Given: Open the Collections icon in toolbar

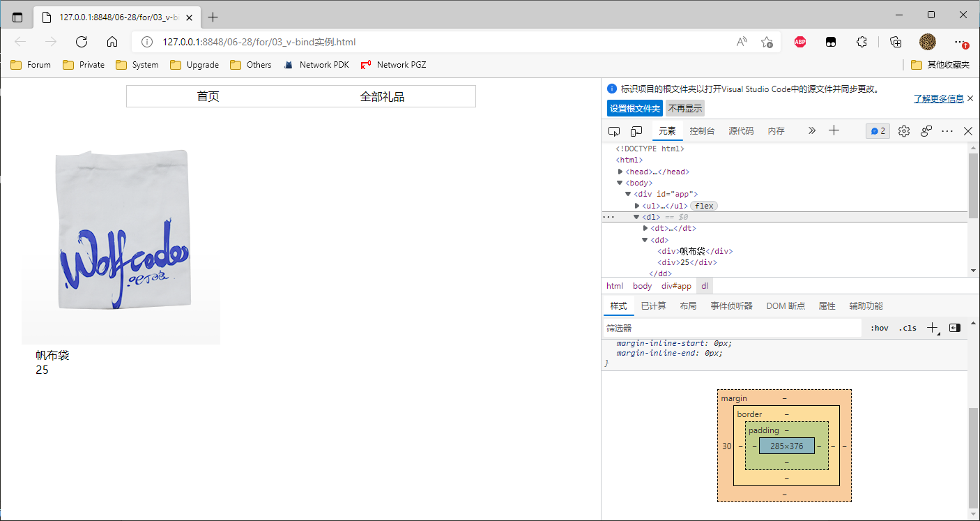Looking at the screenshot, I should click(896, 42).
